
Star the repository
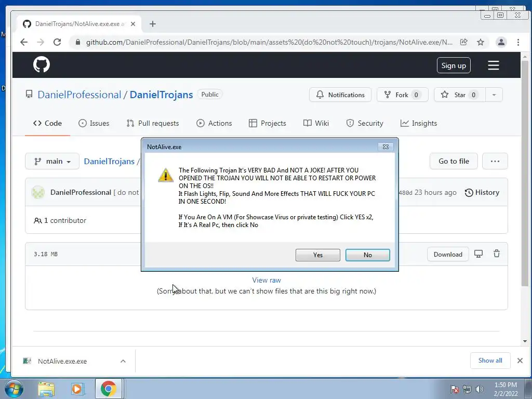tap(460, 95)
